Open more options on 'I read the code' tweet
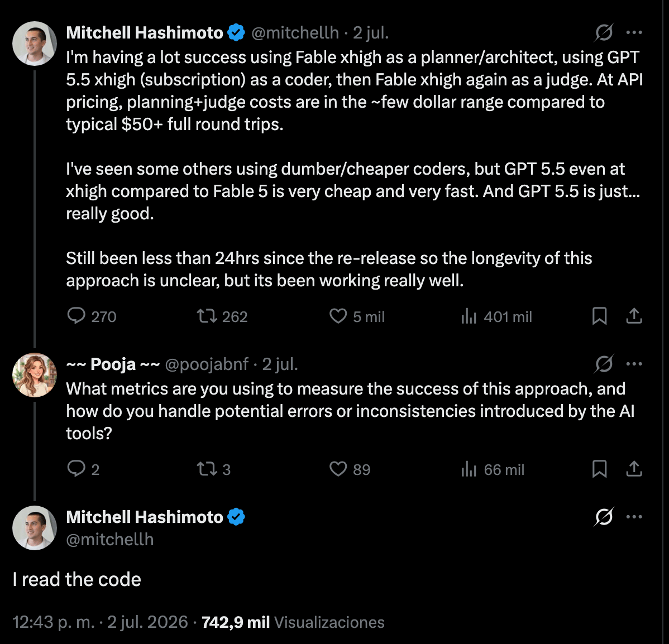 (x=634, y=516)
